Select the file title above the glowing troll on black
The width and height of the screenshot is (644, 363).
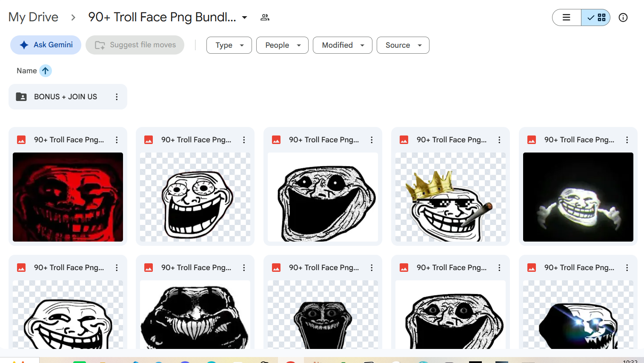[579, 140]
